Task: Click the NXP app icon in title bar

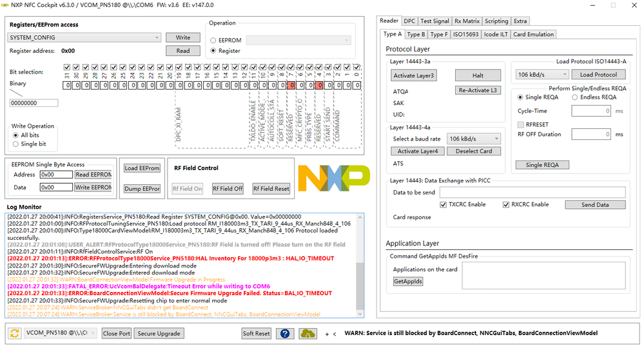Action: [5, 5]
